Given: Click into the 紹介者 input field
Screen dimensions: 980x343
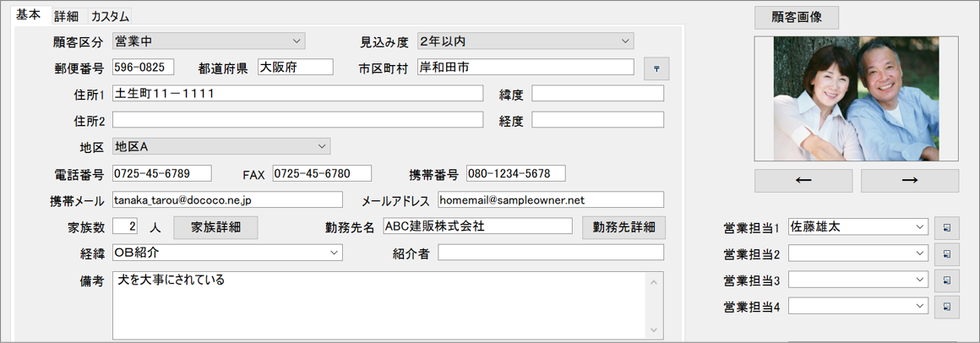Looking at the screenshot, I should point(550,253).
